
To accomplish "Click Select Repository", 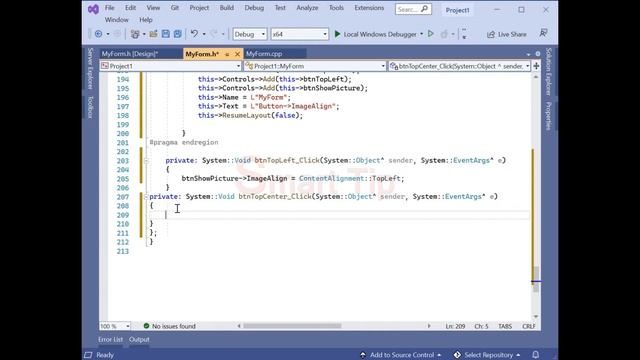I will pos(489,355).
